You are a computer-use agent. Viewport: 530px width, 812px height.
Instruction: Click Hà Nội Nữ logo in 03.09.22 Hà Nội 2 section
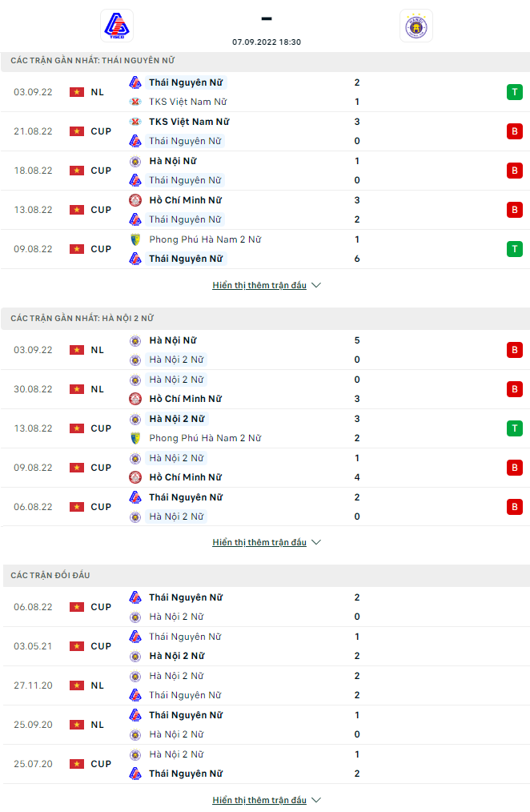pos(135,340)
